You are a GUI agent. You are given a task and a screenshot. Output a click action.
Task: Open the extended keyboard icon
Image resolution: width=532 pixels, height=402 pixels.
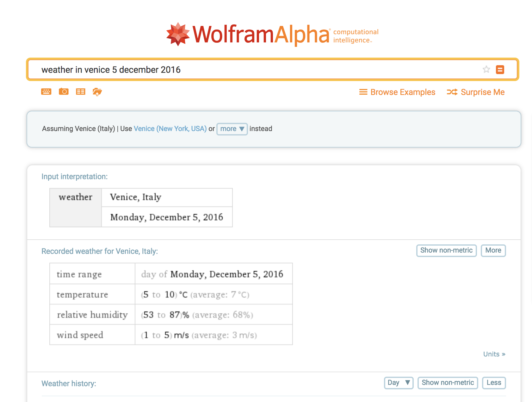pos(46,92)
